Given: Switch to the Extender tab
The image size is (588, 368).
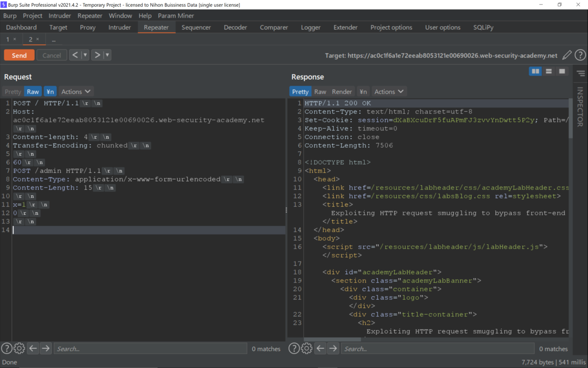Looking at the screenshot, I should click(x=345, y=27).
